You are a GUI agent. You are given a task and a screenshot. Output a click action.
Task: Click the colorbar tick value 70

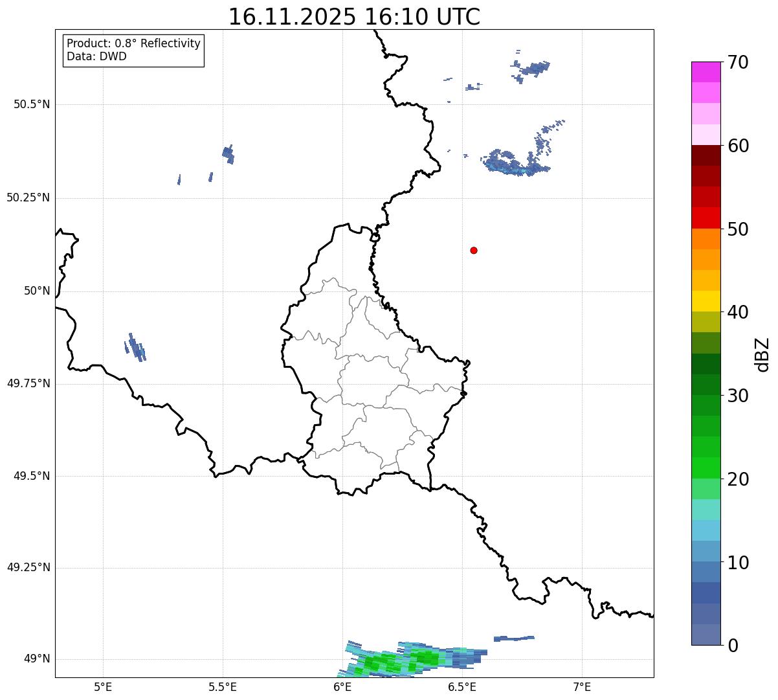pos(738,62)
